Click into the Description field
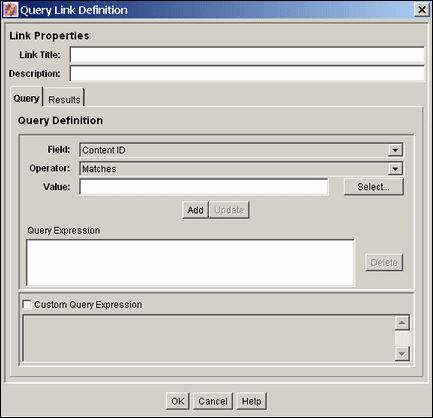This screenshot has width=433, height=418. point(247,74)
